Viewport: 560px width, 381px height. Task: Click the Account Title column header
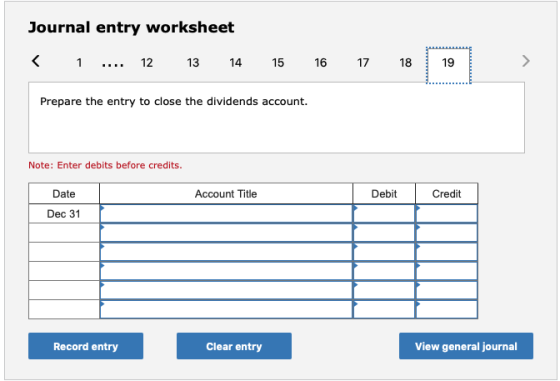(x=226, y=194)
